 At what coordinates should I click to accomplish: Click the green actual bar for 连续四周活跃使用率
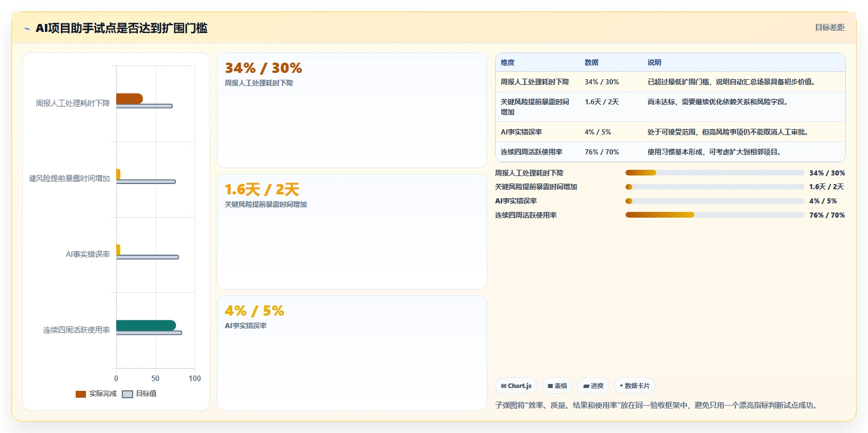[x=146, y=325]
